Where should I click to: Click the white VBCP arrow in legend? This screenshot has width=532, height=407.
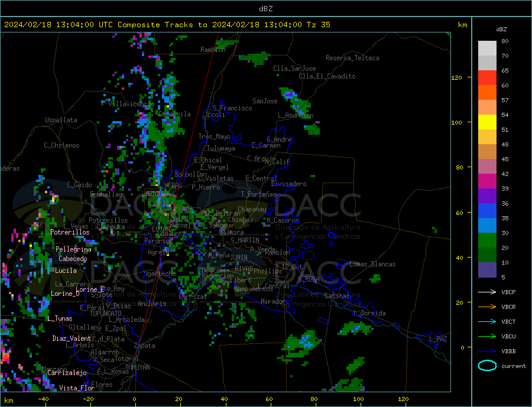[x=487, y=292]
